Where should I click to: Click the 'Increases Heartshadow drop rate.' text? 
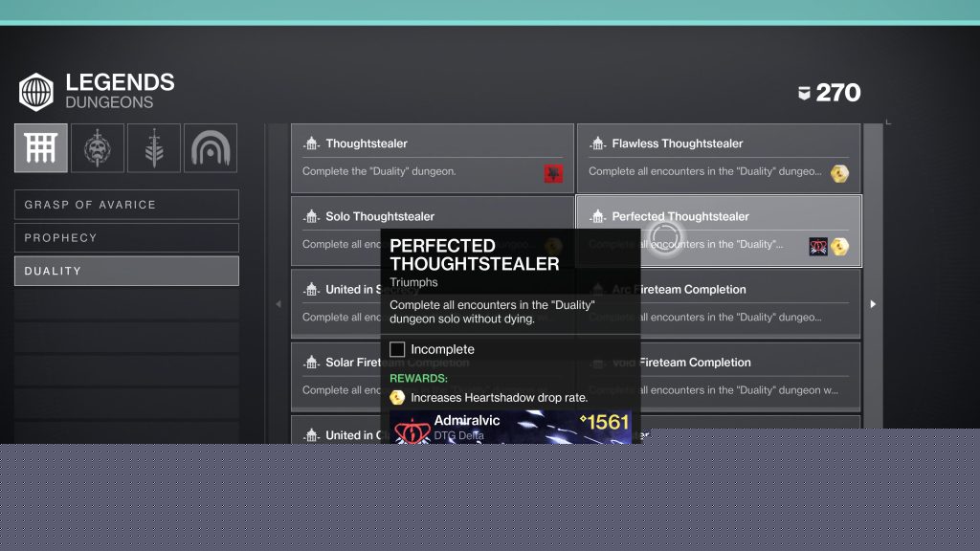tap(499, 397)
